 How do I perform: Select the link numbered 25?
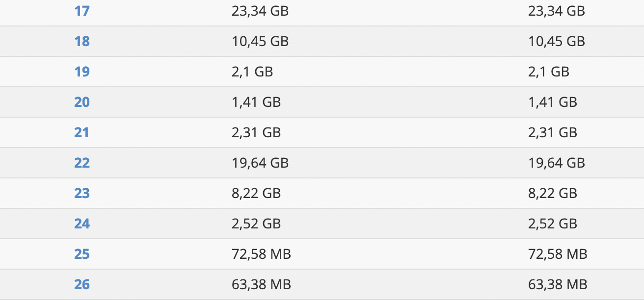pos(82,254)
